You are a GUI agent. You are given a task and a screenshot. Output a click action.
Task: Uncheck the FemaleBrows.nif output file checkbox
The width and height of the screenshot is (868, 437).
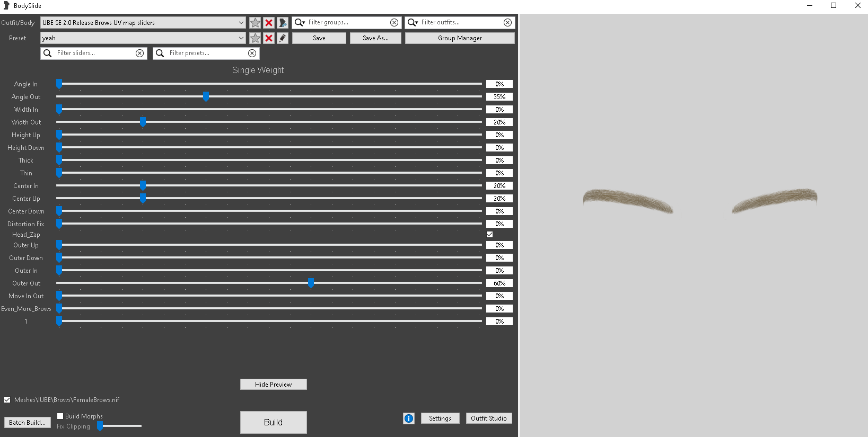[7, 400]
